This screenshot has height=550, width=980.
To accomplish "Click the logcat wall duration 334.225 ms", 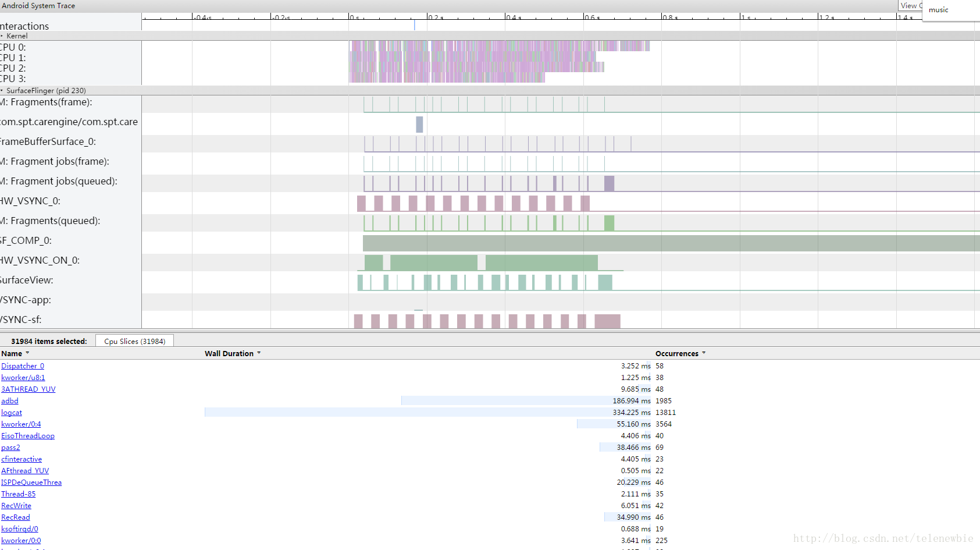I will pos(631,413).
